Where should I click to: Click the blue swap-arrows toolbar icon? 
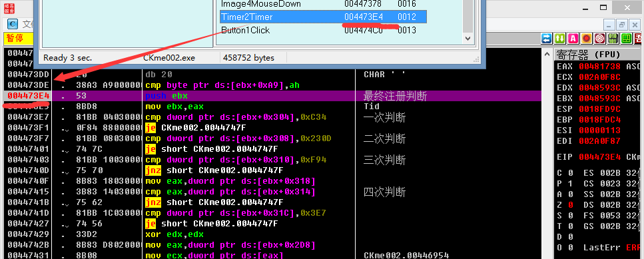[547, 39]
